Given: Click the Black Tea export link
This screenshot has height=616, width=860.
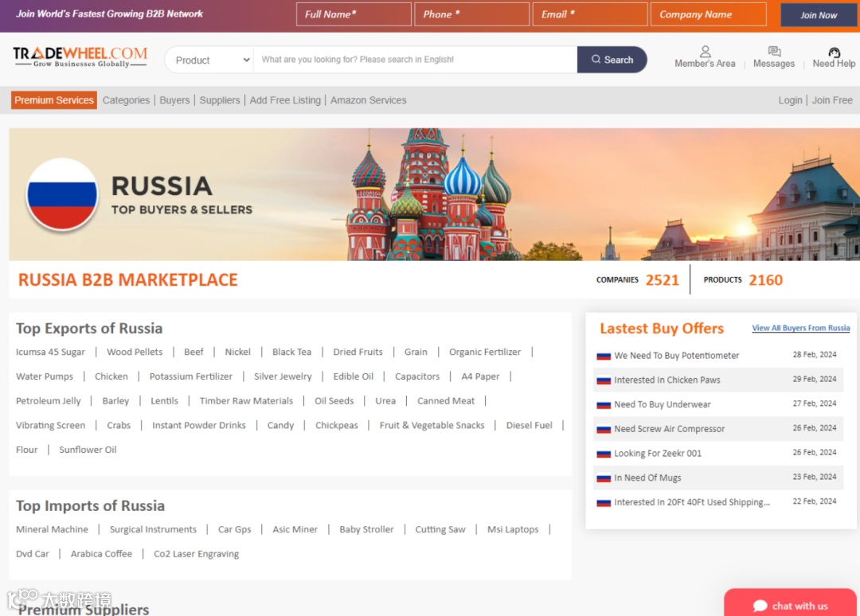Looking at the screenshot, I should pyautogui.click(x=291, y=352).
